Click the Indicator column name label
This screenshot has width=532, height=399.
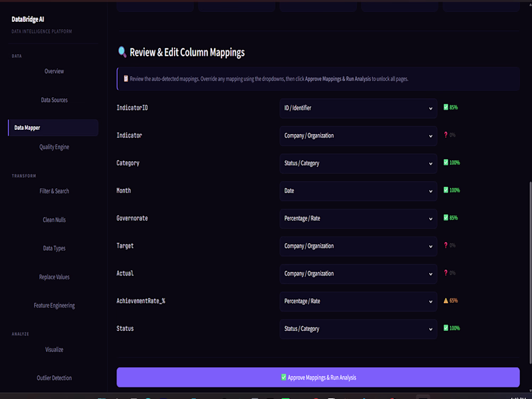tap(129, 135)
